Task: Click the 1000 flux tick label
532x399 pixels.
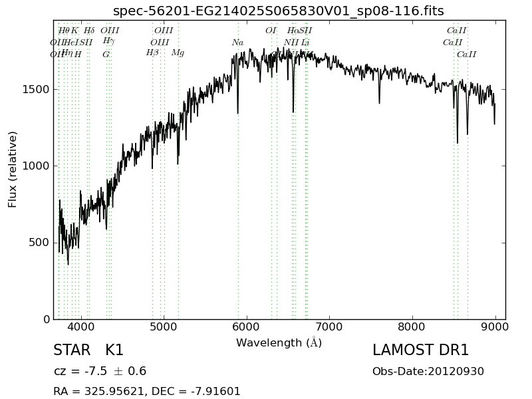Action: [x=36, y=166]
